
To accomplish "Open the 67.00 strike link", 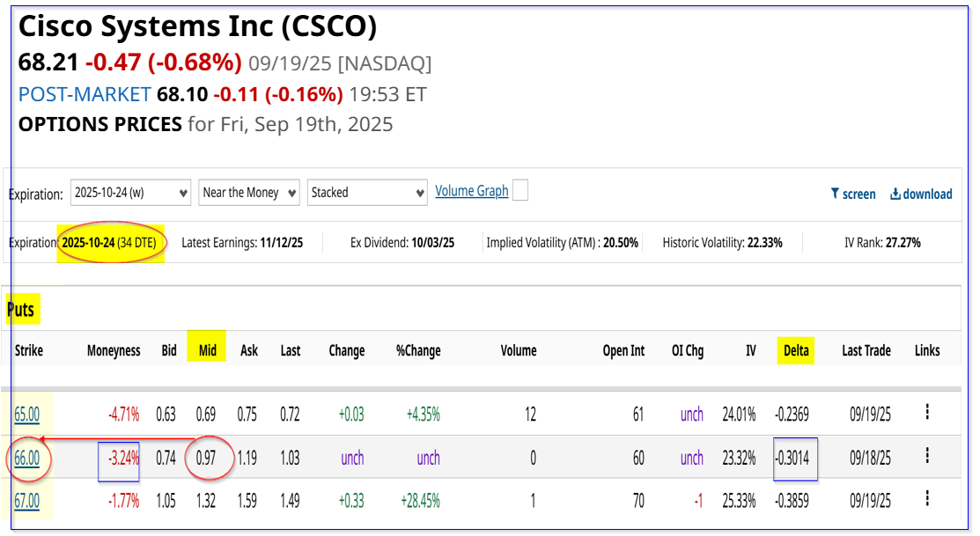I will click(x=27, y=501).
